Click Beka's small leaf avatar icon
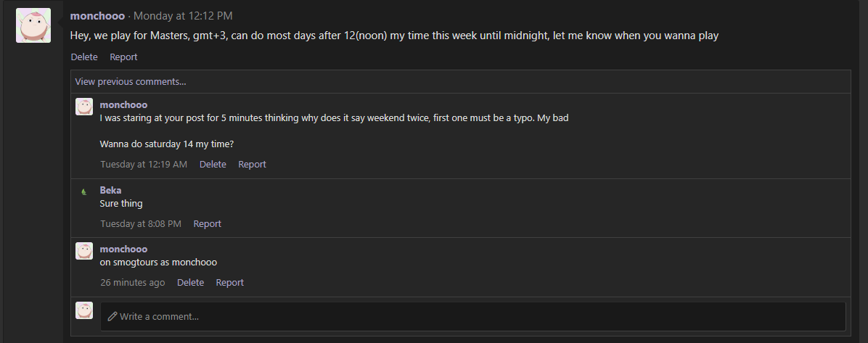 coord(84,192)
